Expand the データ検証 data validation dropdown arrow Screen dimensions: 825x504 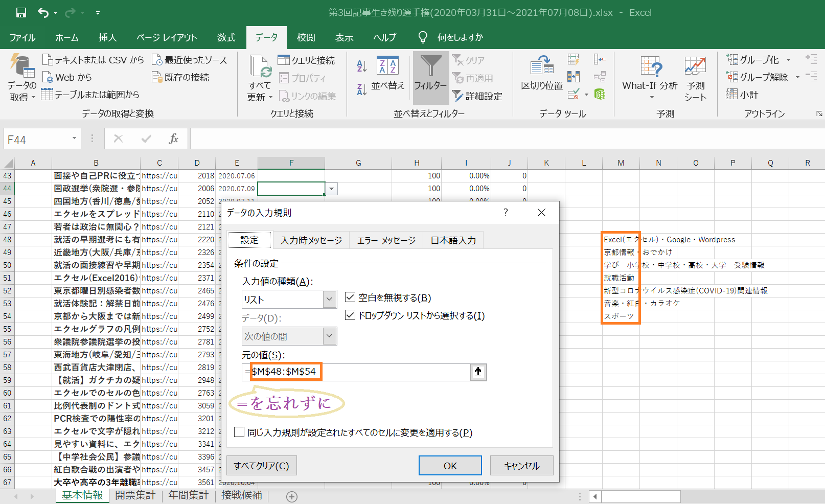coord(586,95)
